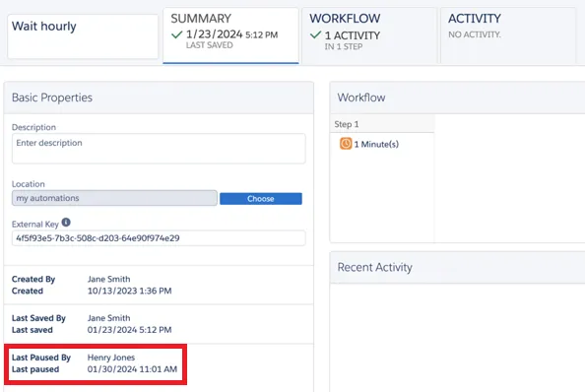Open the Activity tab
Viewport: 585px width, 392px height.
pyautogui.click(x=508, y=35)
